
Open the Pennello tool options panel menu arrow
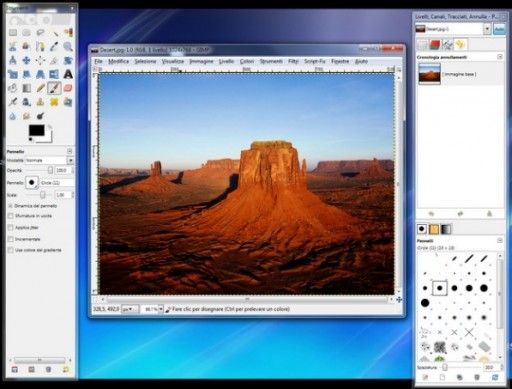tap(69, 151)
